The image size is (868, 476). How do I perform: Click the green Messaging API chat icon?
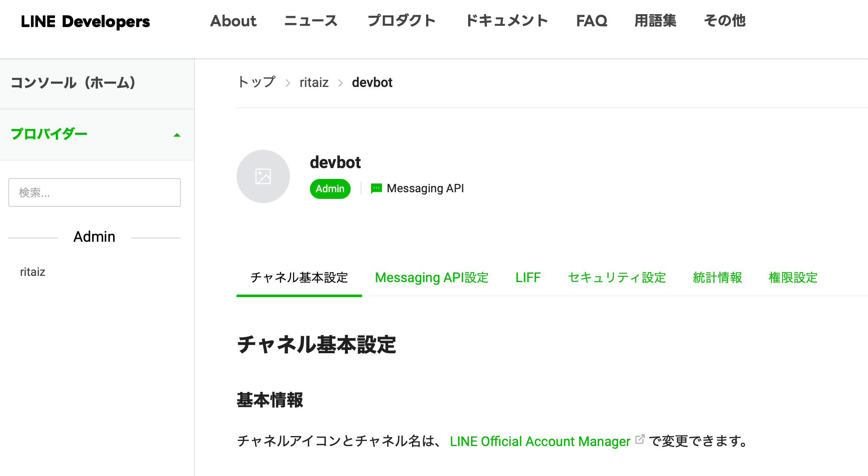click(376, 188)
